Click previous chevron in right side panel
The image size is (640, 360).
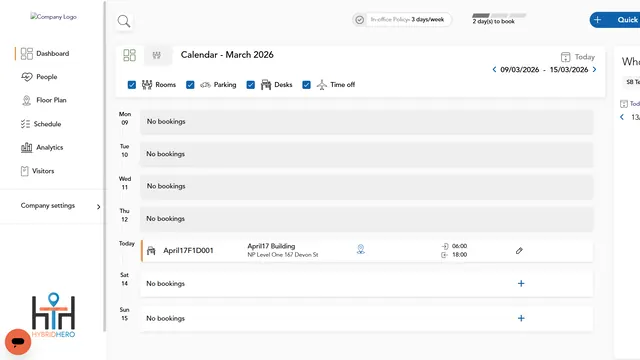click(x=622, y=117)
